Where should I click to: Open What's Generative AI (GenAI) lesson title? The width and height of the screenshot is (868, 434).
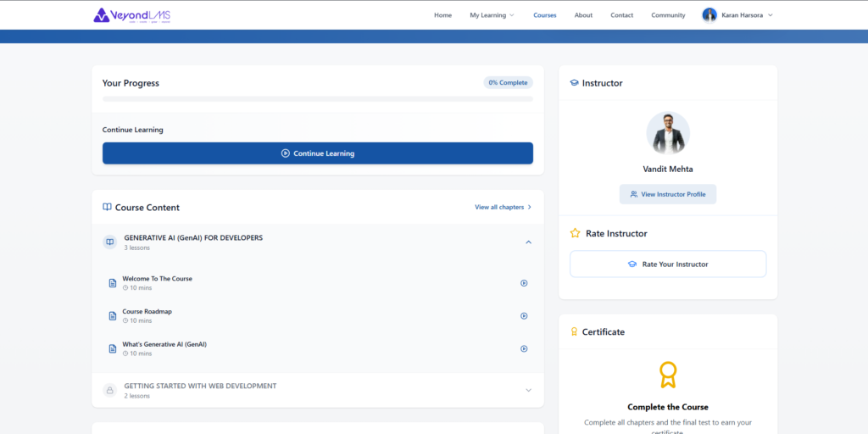[164, 344]
